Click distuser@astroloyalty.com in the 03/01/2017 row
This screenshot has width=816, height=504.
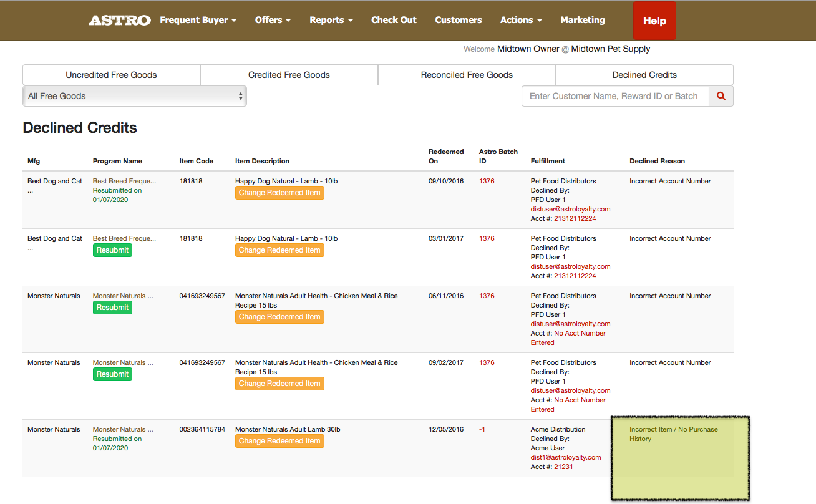[x=570, y=266]
